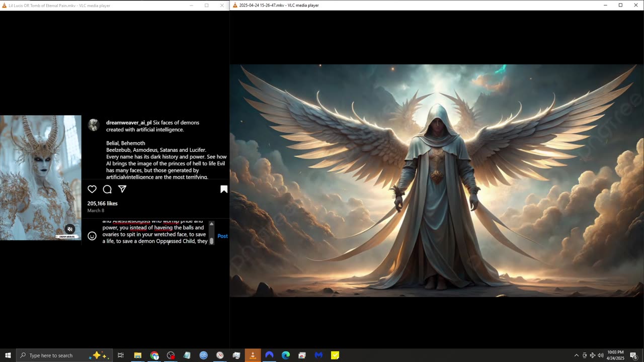Click the comment box scroll-up arrow
The image size is (644, 362).
212,224
